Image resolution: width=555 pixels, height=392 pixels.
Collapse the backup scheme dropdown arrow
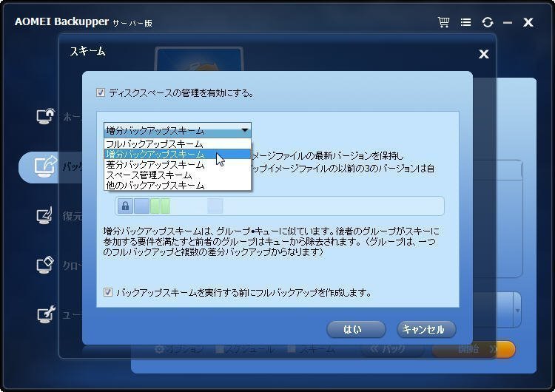pyautogui.click(x=245, y=130)
